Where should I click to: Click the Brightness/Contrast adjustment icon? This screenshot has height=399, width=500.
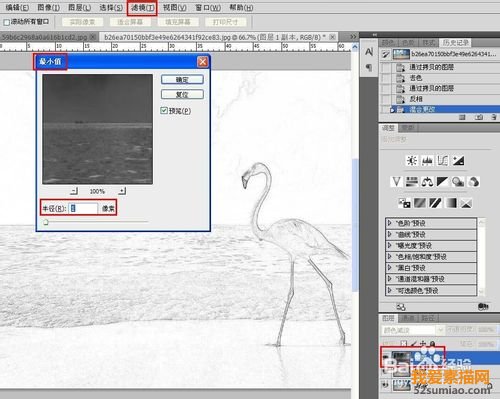coord(412,161)
